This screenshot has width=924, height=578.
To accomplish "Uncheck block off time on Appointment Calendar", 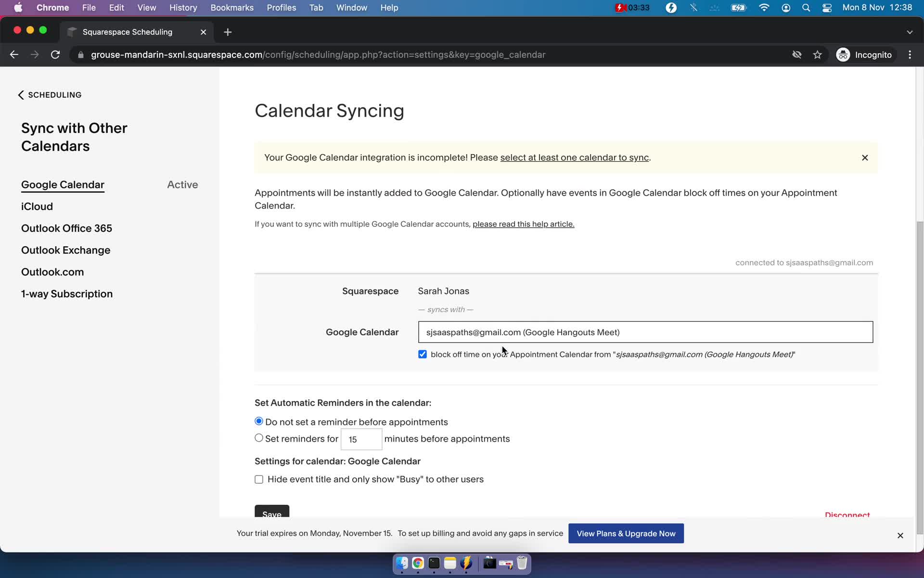I will pyautogui.click(x=423, y=355).
